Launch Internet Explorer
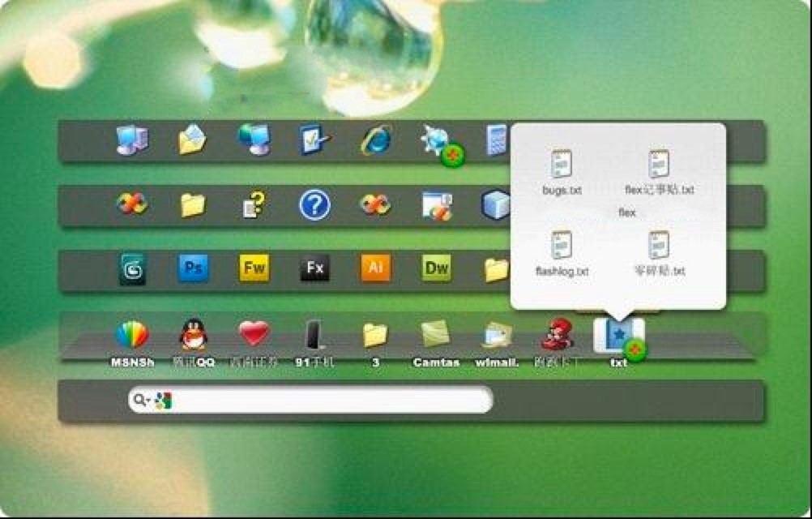The image size is (812, 519). tap(377, 139)
